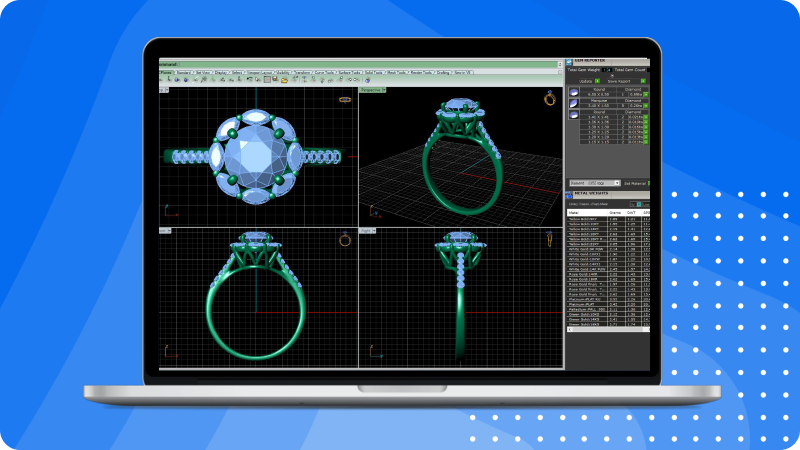The height and width of the screenshot is (450, 800).
Task: Open the gem material dropdown
Action: pyautogui.click(x=595, y=183)
